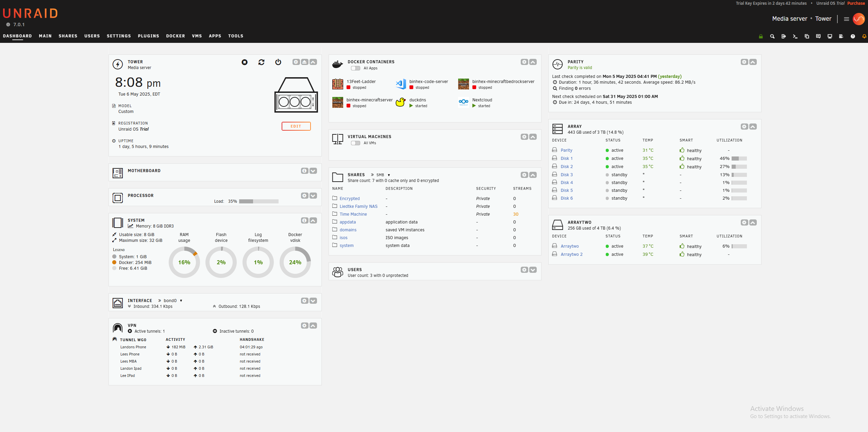Stop the array with the stop icon
This screenshot has height=432, width=868.
pos(245,62)
